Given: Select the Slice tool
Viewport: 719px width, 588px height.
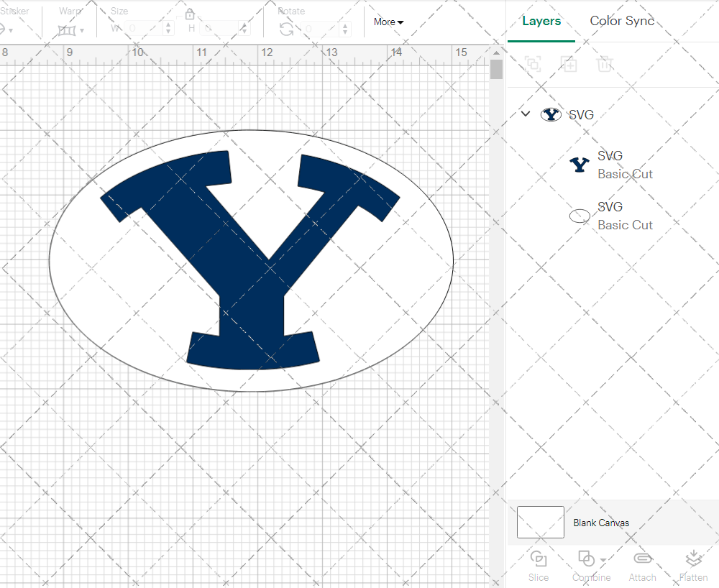Looking at the screenshot, I should coord(539,565).
